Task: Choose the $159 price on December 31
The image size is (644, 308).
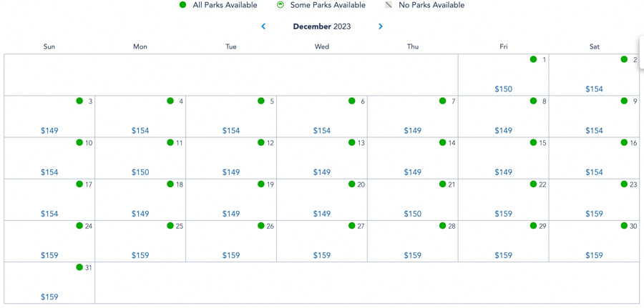Action: [49, 297]
